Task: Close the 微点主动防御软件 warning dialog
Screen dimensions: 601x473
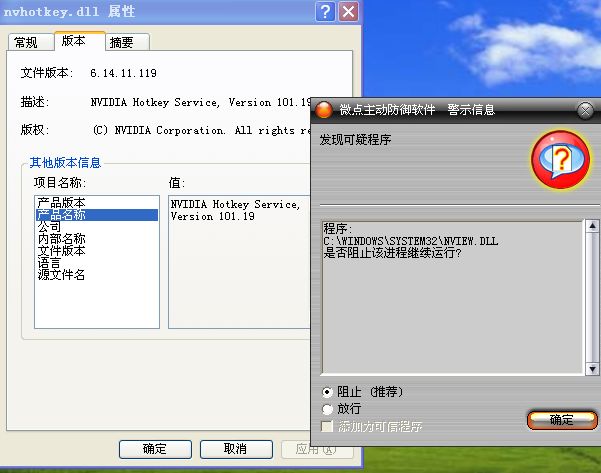Action: pyautogui.click(x=585, y=110)
